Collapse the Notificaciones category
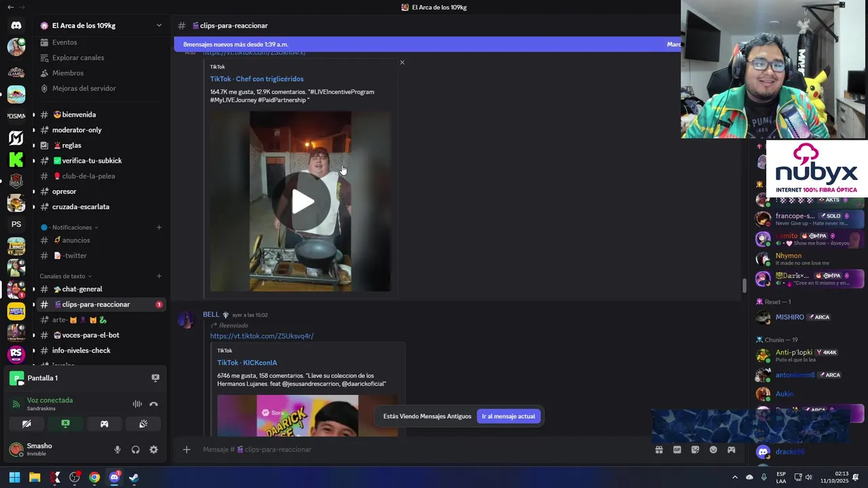 (x=70, y=228)
